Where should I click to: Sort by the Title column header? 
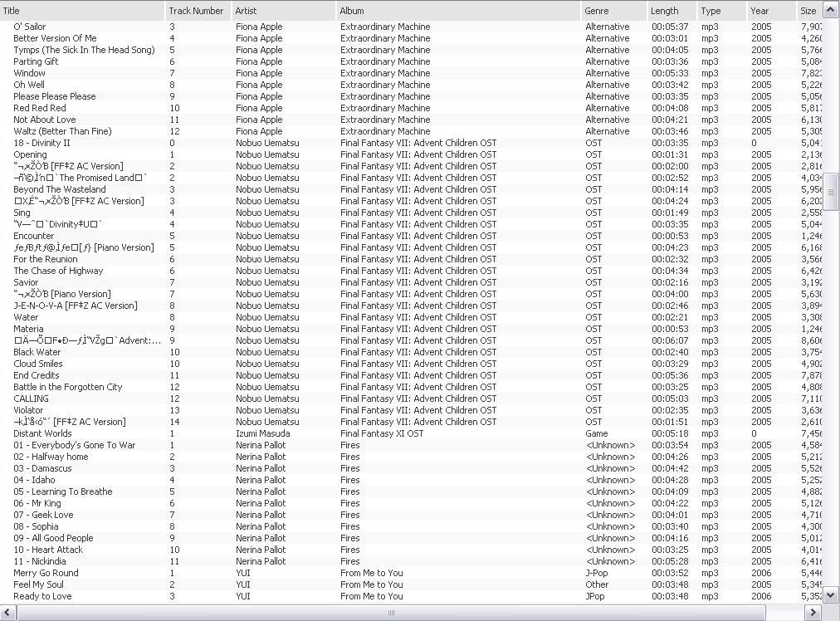[82, 11]
